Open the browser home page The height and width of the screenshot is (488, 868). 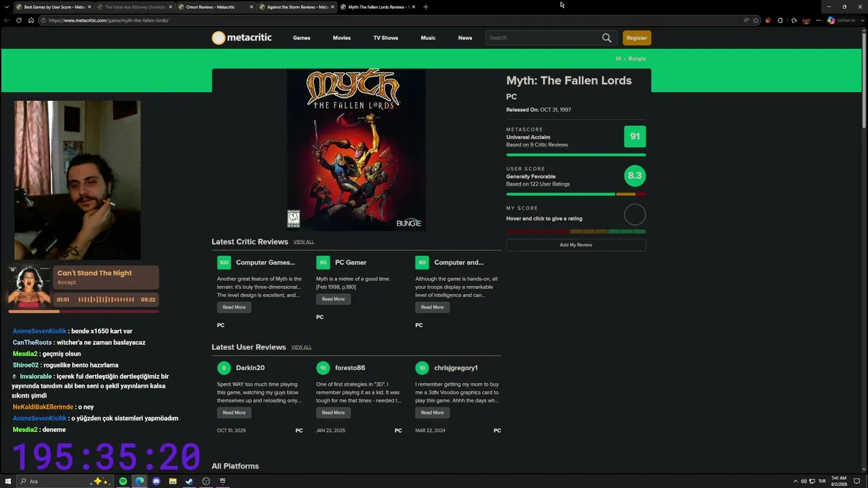pyautogui.click(x=31, y=20)
